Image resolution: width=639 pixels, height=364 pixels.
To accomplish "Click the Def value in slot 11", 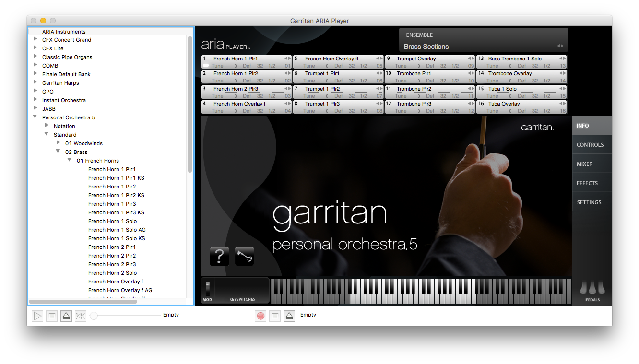I will [430, 96].
